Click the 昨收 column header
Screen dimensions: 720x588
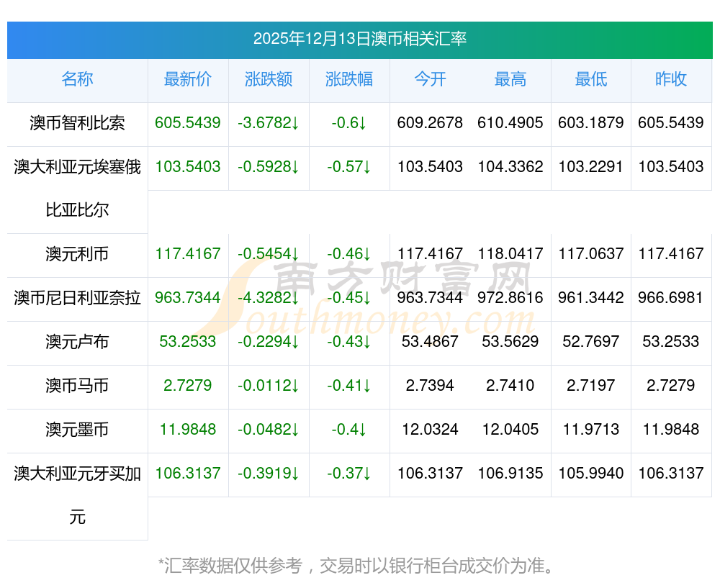tap(671, 79)
